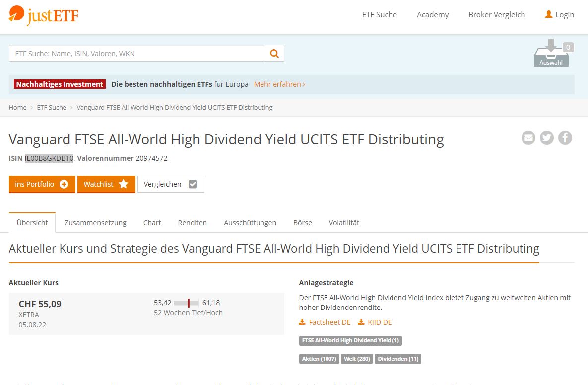Go to Home breadcrumb
Screen dimensions: 588x385
pos(18,107)
